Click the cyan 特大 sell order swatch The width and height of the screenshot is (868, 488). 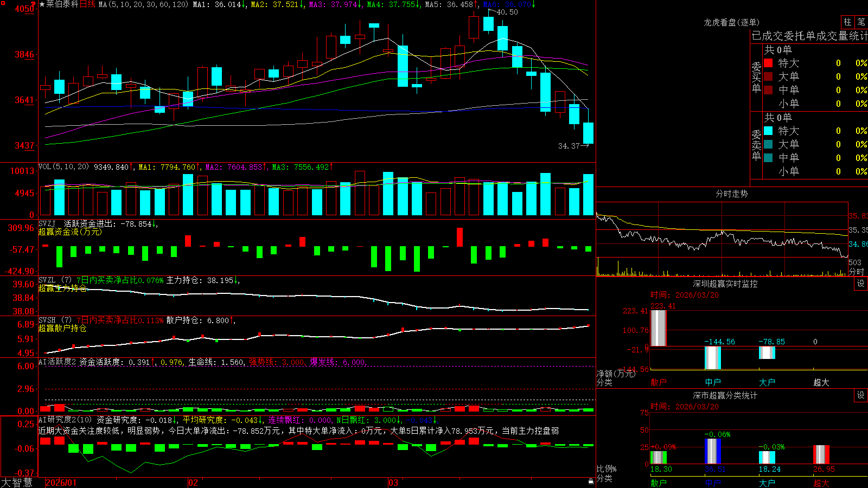(768, 131)
